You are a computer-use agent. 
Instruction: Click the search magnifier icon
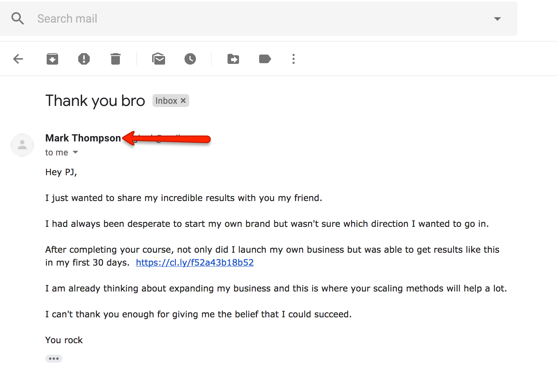[18, 18]
